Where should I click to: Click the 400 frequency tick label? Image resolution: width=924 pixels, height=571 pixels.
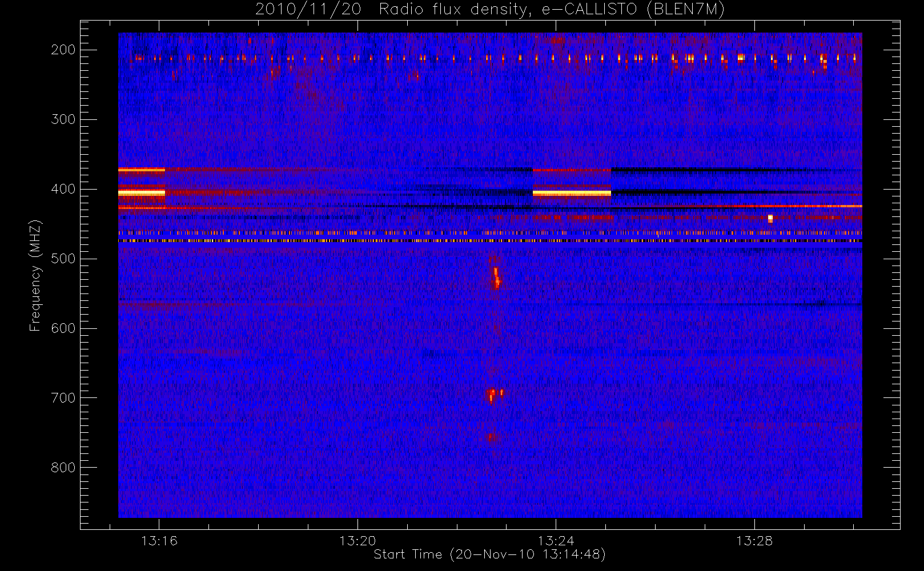(63, 189)
